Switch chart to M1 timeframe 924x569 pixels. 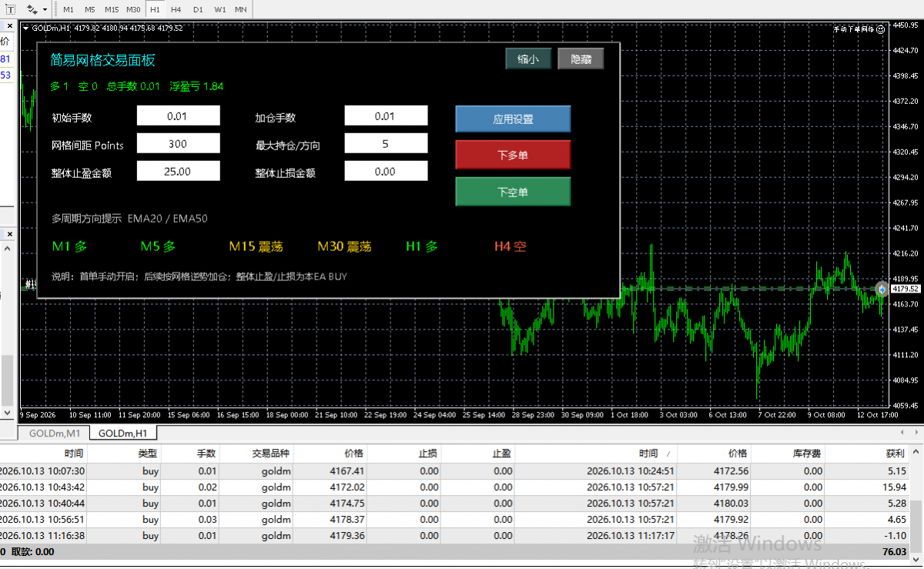point(69,9)
